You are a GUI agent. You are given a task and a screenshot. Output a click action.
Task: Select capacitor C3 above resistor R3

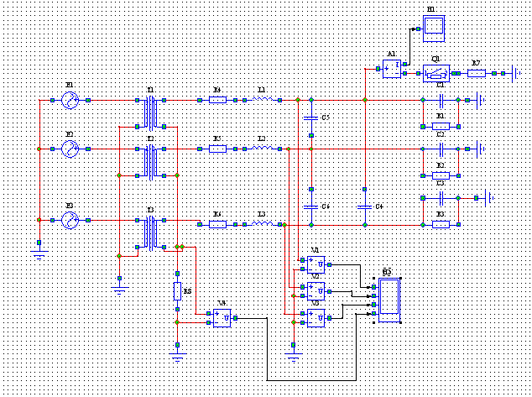pos(441,198)
